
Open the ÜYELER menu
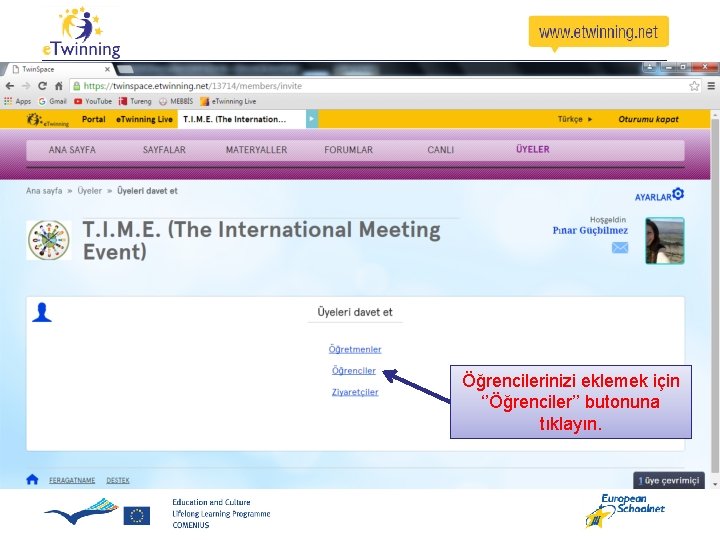coord(533,149)
